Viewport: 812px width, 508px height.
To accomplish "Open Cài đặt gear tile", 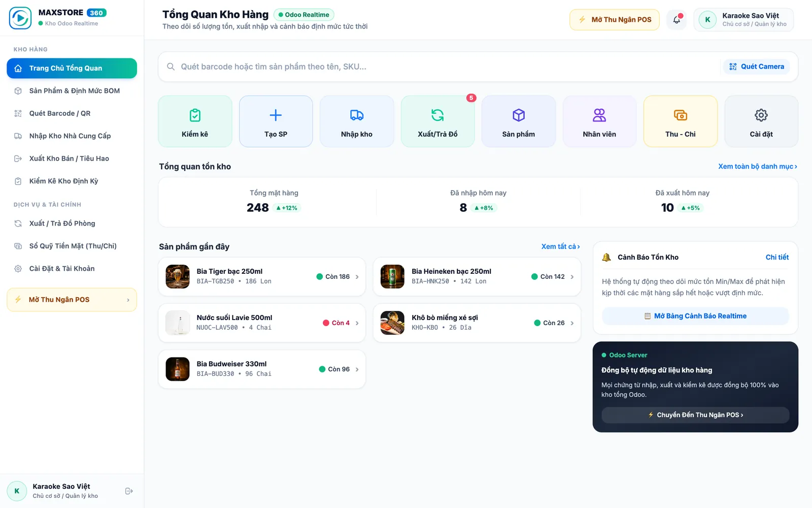I will tap(761, 121).
